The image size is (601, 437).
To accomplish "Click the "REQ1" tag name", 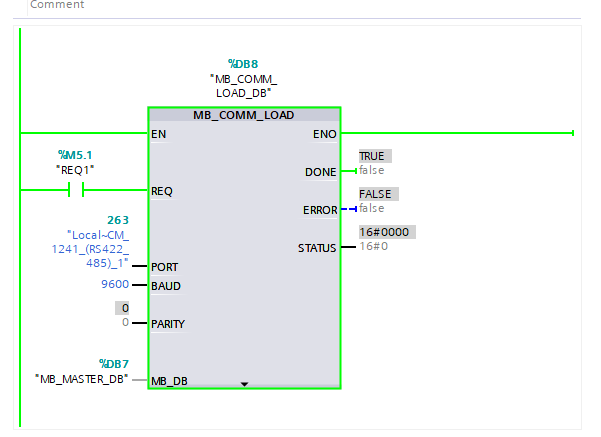I will tap(75, 170).
